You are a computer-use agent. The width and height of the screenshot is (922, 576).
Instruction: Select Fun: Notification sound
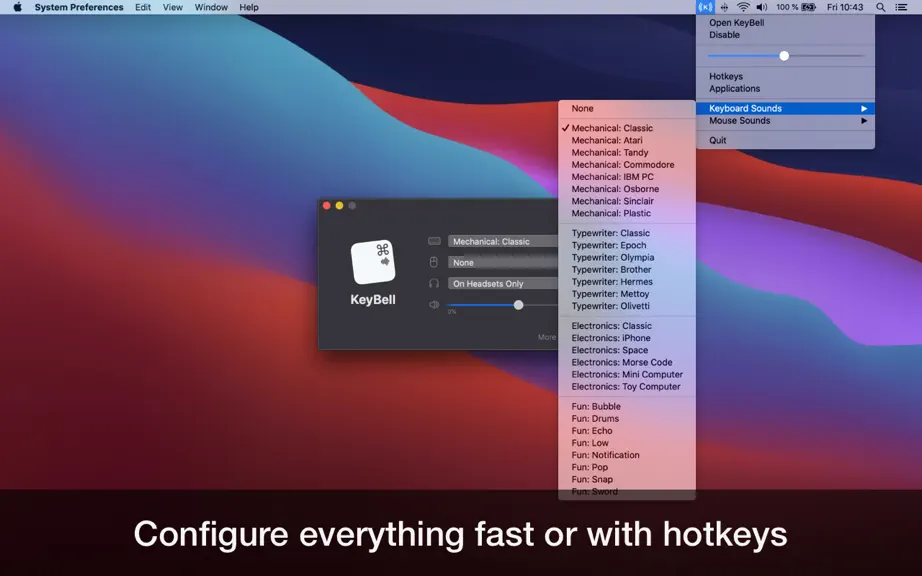(x=627, y=455)
